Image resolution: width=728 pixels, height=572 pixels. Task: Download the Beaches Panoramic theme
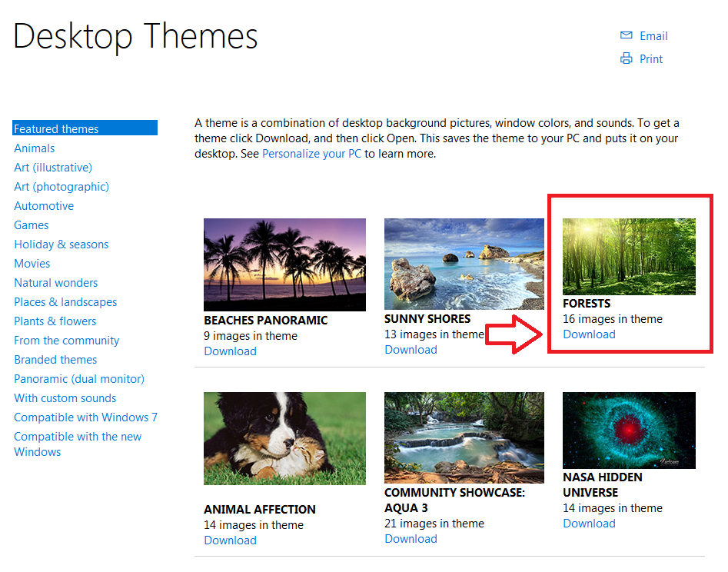[x=231, y=351]
